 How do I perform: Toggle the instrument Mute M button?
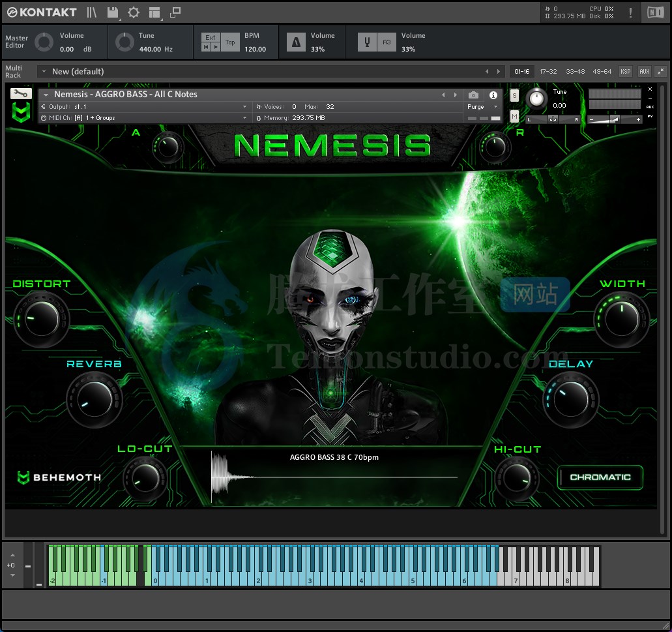[x=514, y=116]
